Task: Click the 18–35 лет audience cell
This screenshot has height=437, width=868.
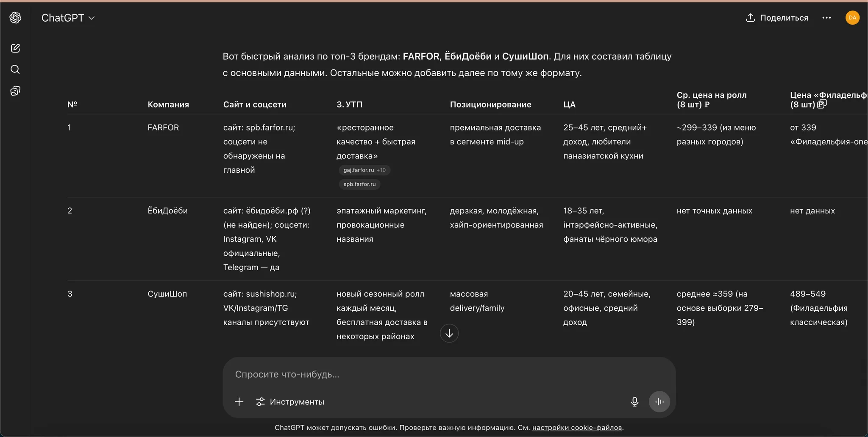Action: pyautogui.click(x=610, y=225)
